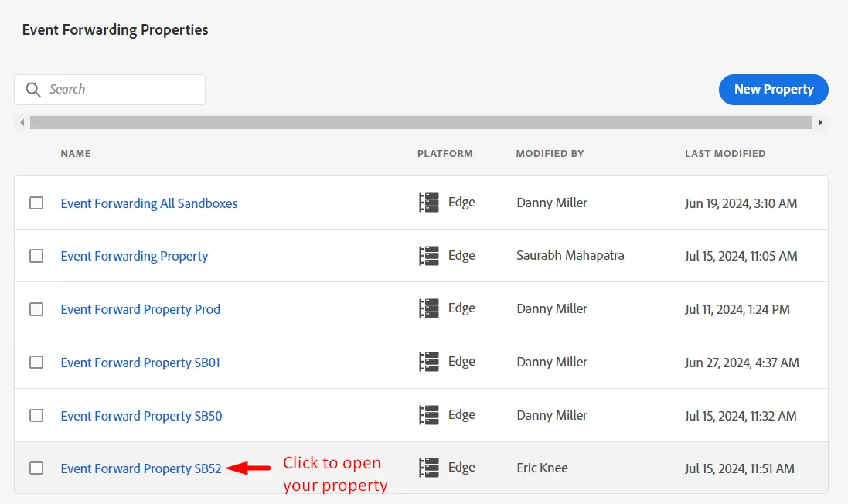848x504 pixels.
Task: Click Danny Miller in the SB01 row
Action: coord(552,362)
